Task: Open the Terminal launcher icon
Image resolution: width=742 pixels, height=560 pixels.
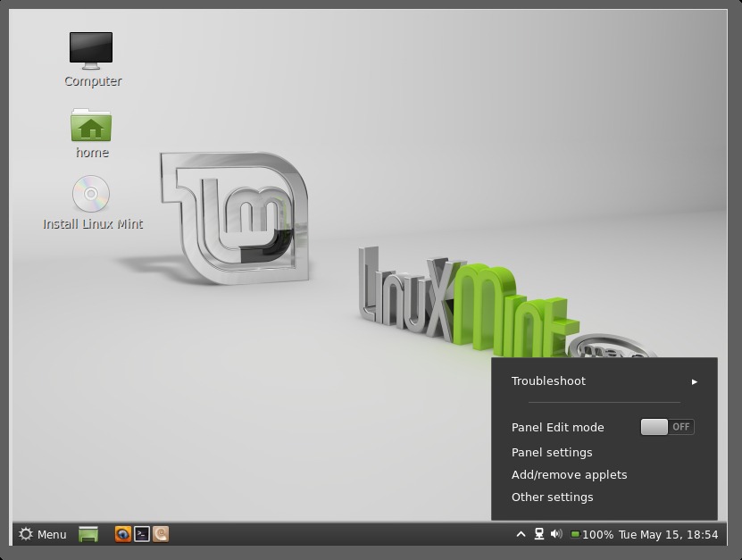Action: pos(142,534)
